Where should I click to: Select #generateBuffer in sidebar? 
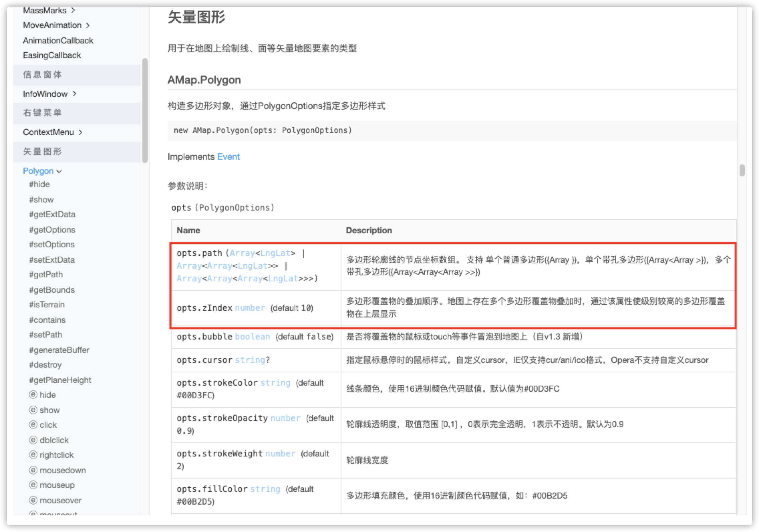point(59,350)
